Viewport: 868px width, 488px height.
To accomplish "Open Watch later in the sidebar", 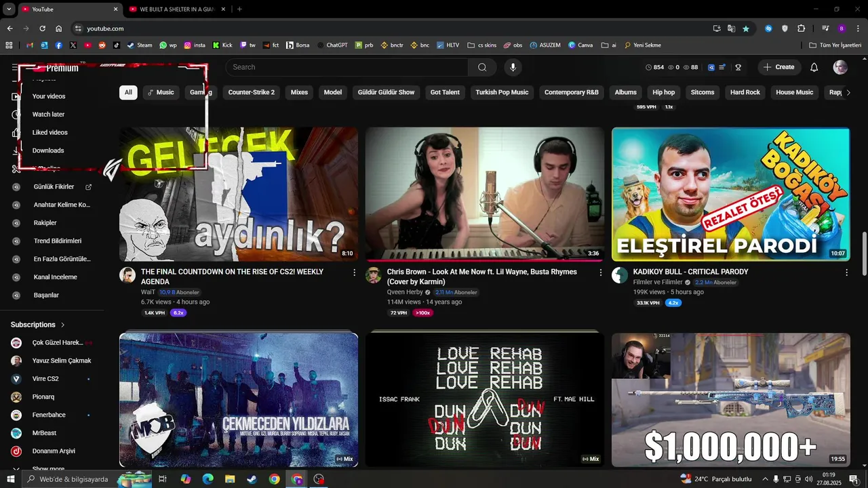I will [48, 115].
